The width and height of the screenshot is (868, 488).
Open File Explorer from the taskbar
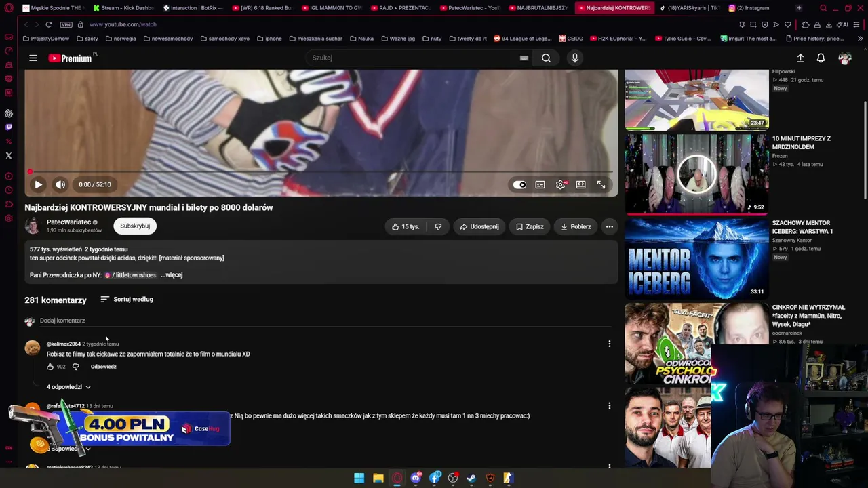coord(378,478)
